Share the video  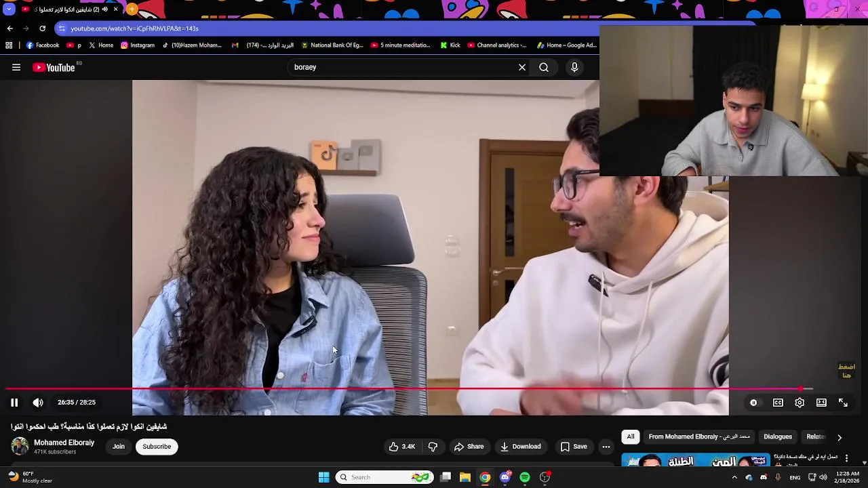[469, 447]
